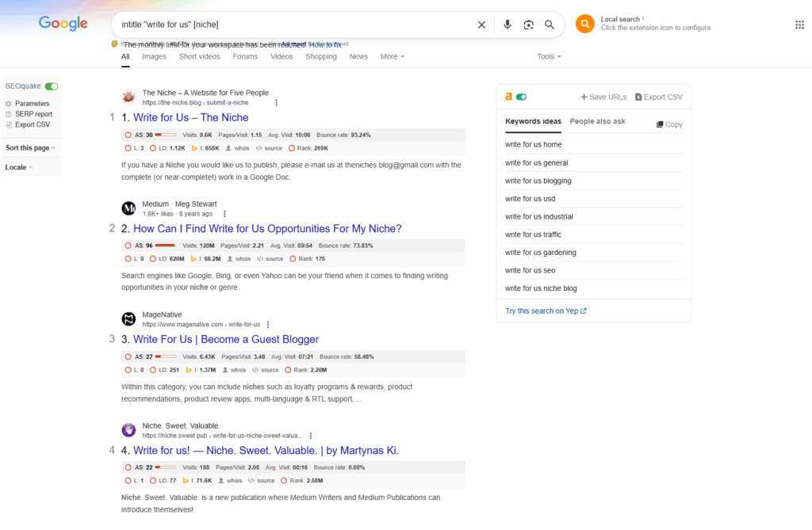The height and width of the screenshot is (530, 812).
Task: Select Keywords ideas tab
Action: click(x=533, y=121)
